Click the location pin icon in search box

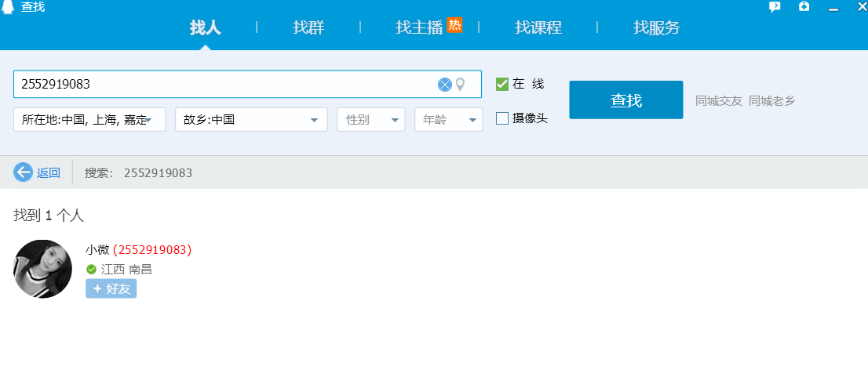pyautogui.click(x=460, y=85)
